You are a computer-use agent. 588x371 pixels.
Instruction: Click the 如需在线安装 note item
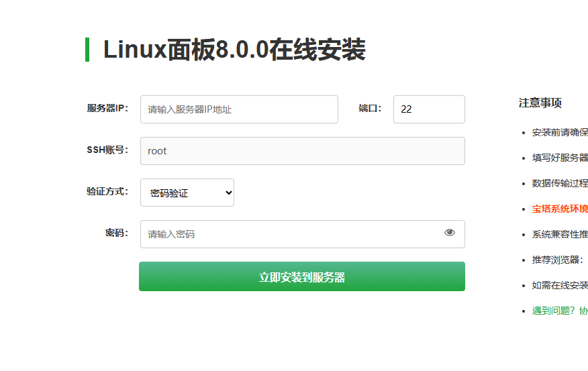click(x=560, y=285)
